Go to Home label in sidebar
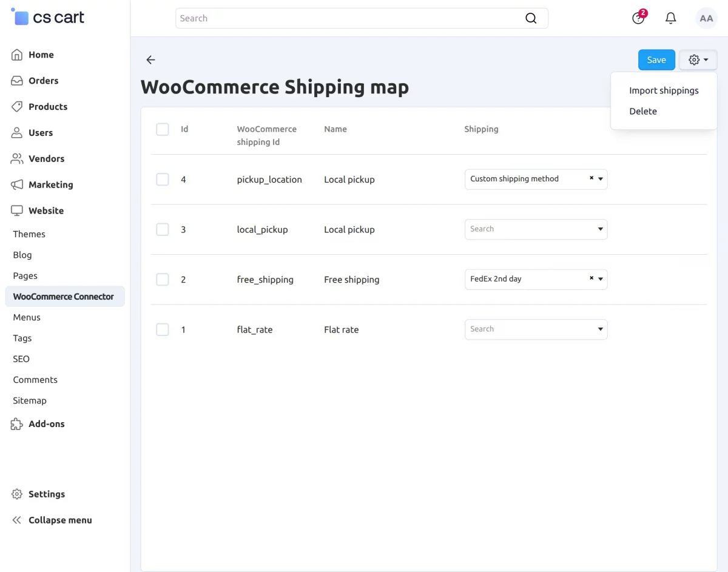Viewport: 728px width, 572px height. pos(41,55)
